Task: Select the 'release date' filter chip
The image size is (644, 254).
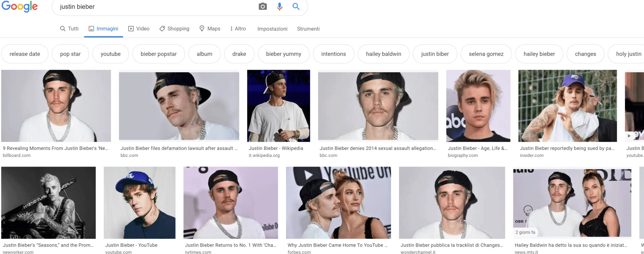Action: point(25,54)
